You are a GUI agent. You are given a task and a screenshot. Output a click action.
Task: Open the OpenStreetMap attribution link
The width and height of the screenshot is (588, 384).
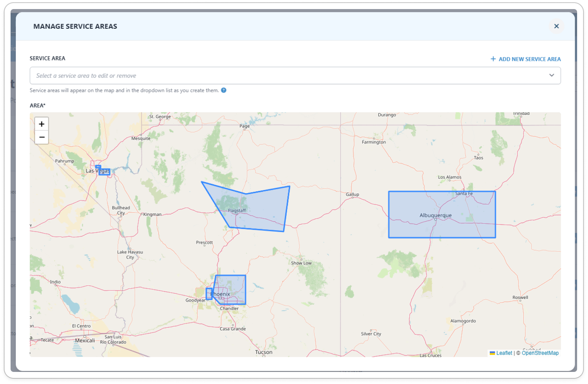tap(540, 353)
